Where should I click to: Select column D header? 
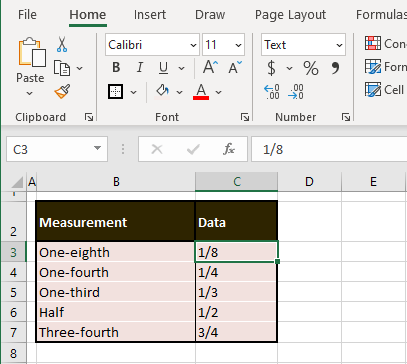(x=309, y=182)
